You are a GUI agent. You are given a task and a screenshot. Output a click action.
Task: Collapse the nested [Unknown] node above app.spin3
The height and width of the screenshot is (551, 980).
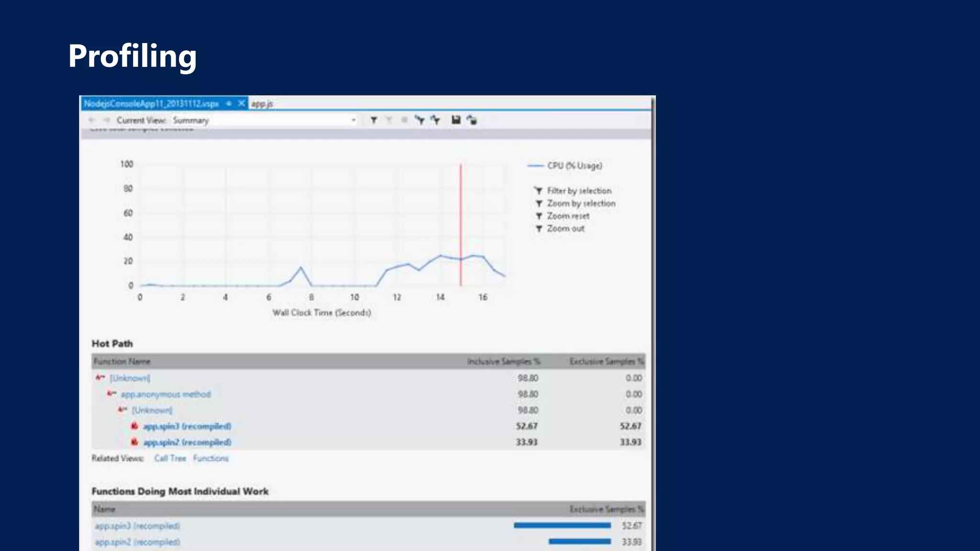click(x=122, y=410)
